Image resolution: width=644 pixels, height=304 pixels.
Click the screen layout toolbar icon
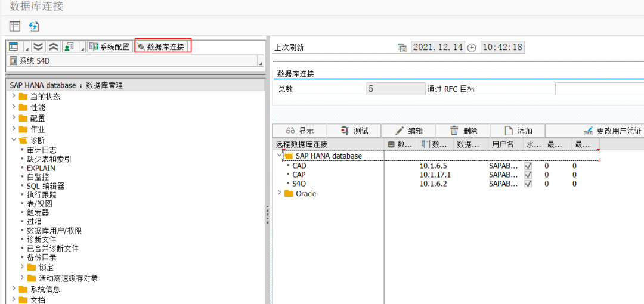[14, 46]
